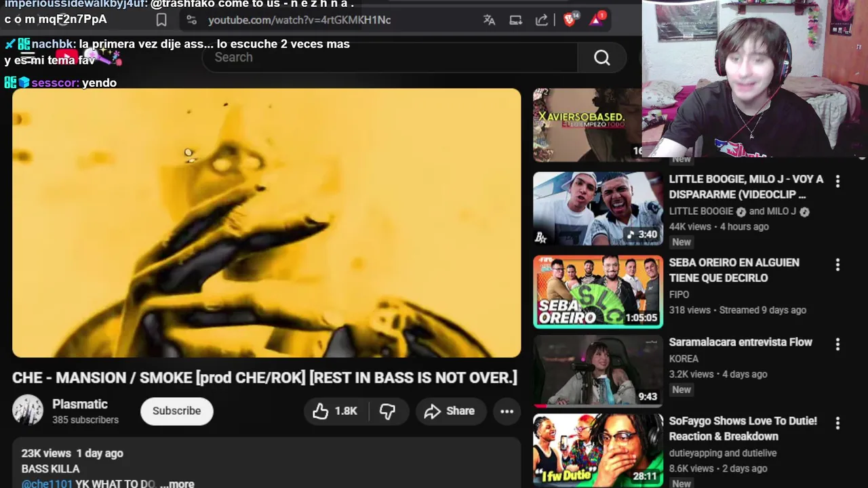The width and height of the screenshot is (868, 488).
Task: Open Plasmatic channel avatar
Action: coord(28,411)
